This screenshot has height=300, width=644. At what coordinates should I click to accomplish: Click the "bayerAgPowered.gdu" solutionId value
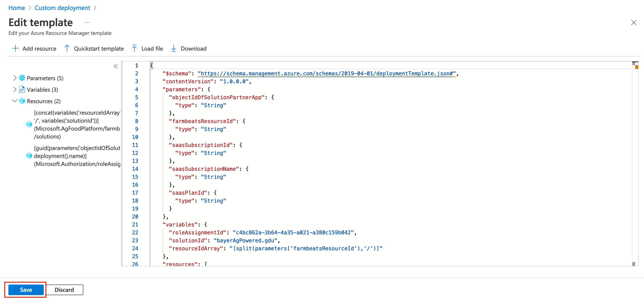point(246,241)
